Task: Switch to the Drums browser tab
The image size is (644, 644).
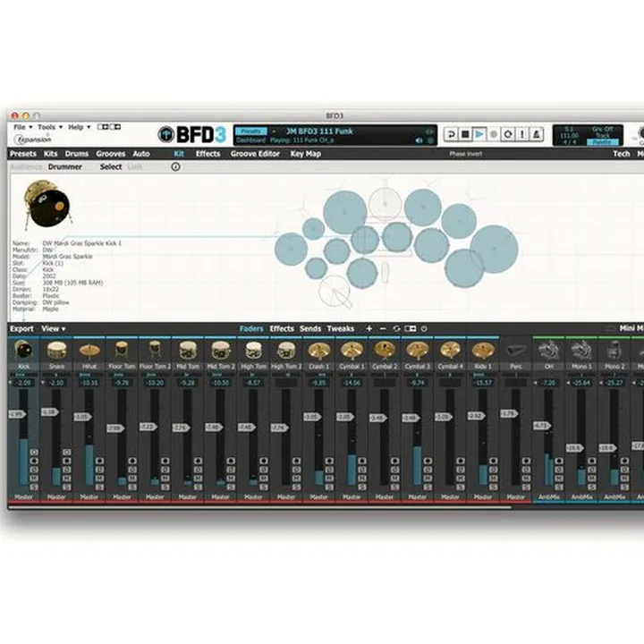Action: coord(76,154)
